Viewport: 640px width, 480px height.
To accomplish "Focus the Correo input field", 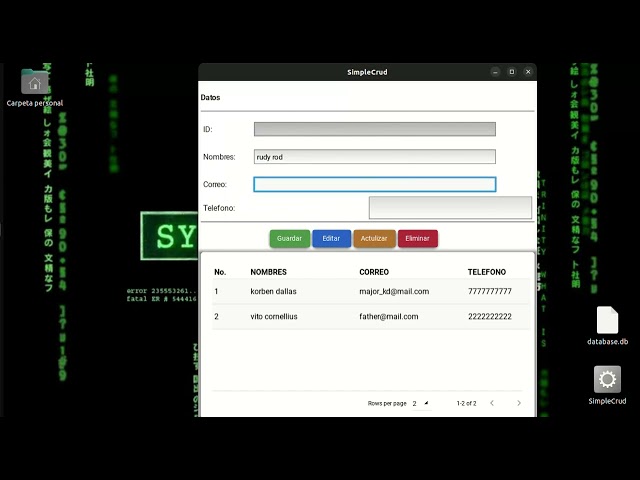I will (375, 184).
